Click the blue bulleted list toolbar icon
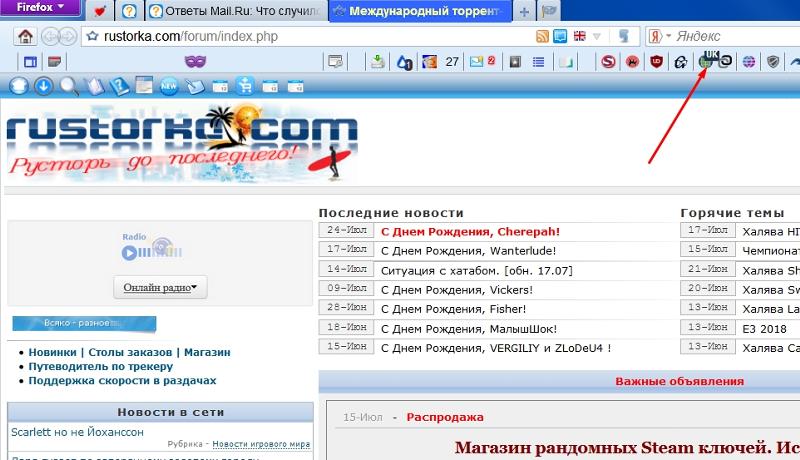The height and width of the screenshot is (460, 800). 538,62
